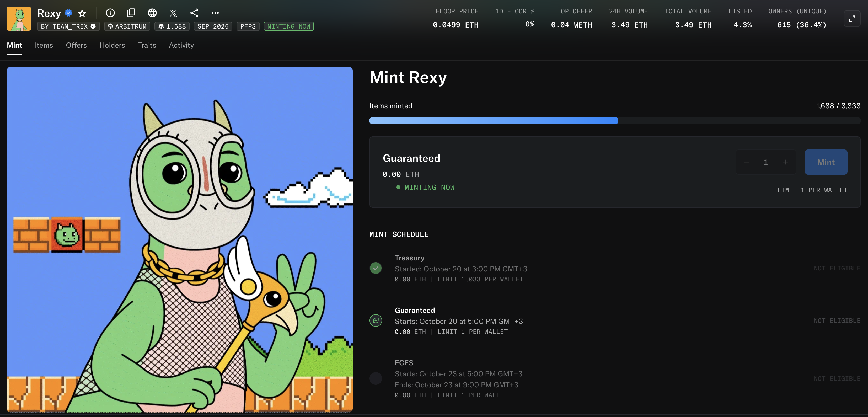Open the collection info icon

pyautogui.click(x=110, y=13)
